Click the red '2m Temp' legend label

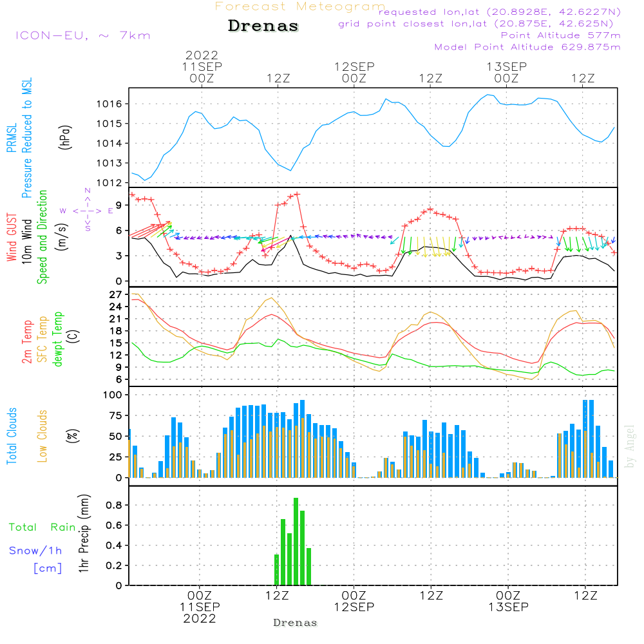[26, 342]
